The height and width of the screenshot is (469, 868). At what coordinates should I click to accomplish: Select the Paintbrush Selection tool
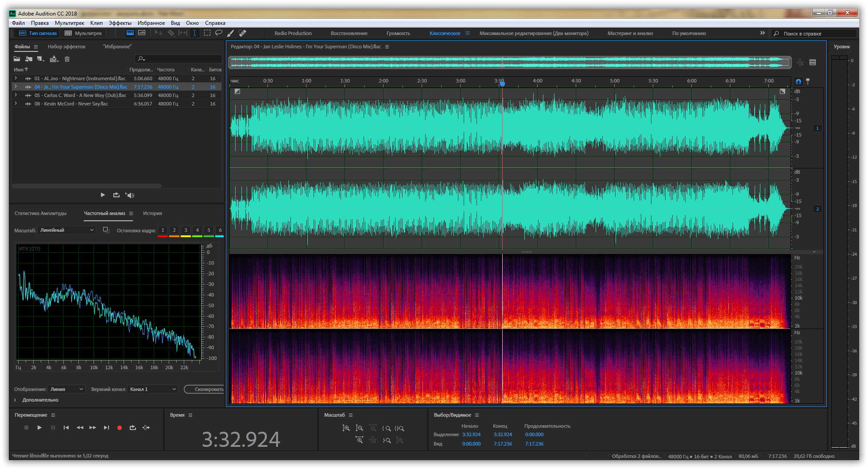230,33
